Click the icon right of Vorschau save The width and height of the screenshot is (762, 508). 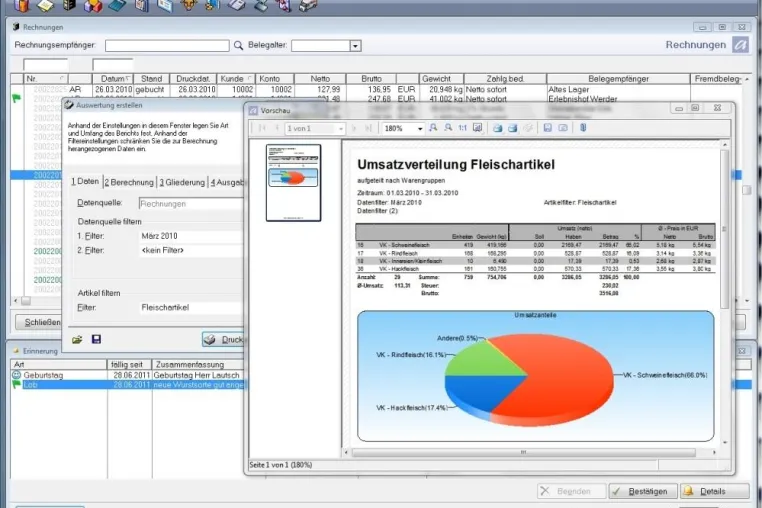pos(563,128)
